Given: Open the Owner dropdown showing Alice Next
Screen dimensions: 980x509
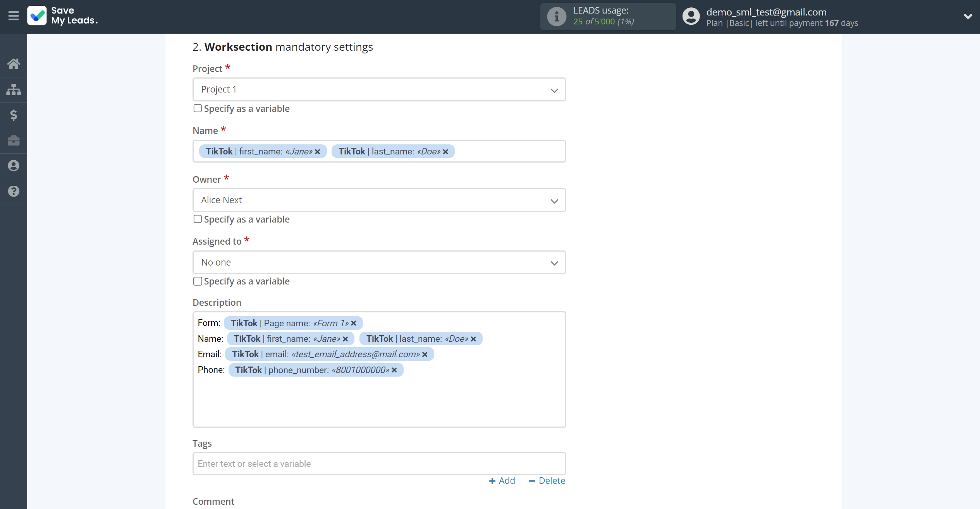Looking at the screenshot, I should click(x=379, y=200).
